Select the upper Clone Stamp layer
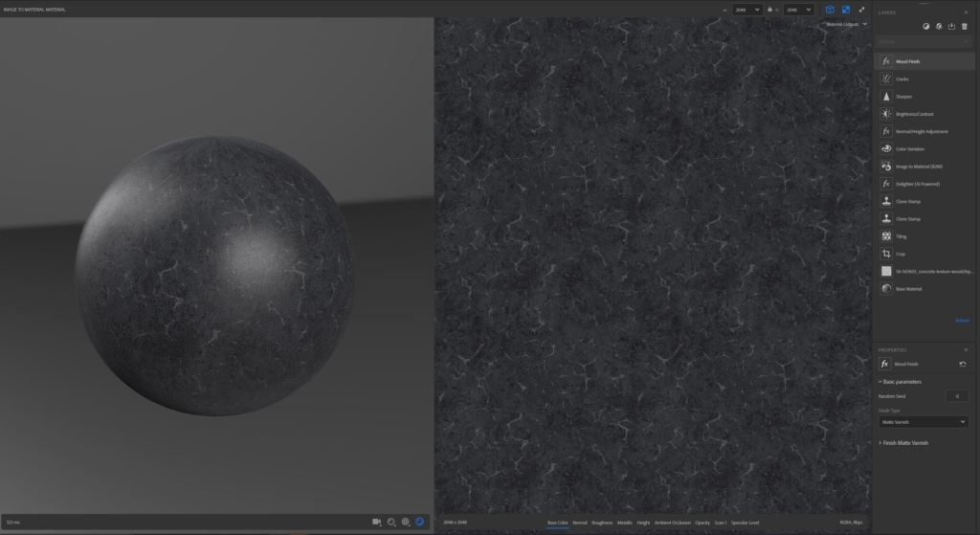Image resolution: width=980 pixels, height=535 pixels. tap(924, 201)
